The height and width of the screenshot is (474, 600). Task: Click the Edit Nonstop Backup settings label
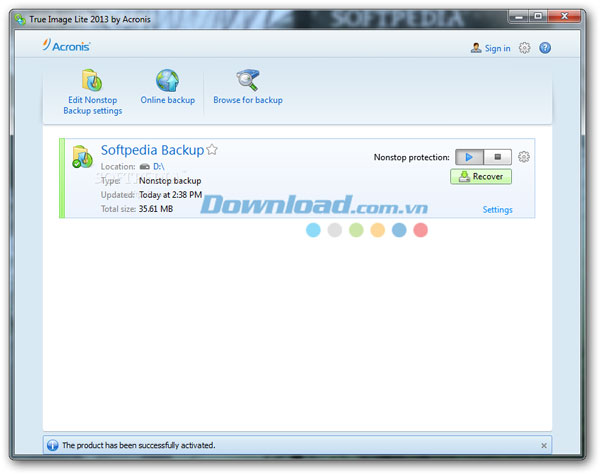[x=93, y=105]
